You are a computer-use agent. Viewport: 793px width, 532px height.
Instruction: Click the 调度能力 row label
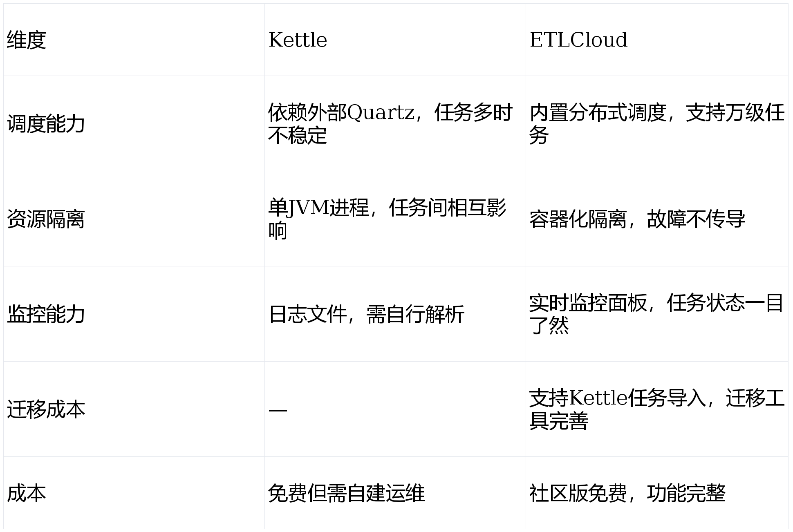pos(134,123)
